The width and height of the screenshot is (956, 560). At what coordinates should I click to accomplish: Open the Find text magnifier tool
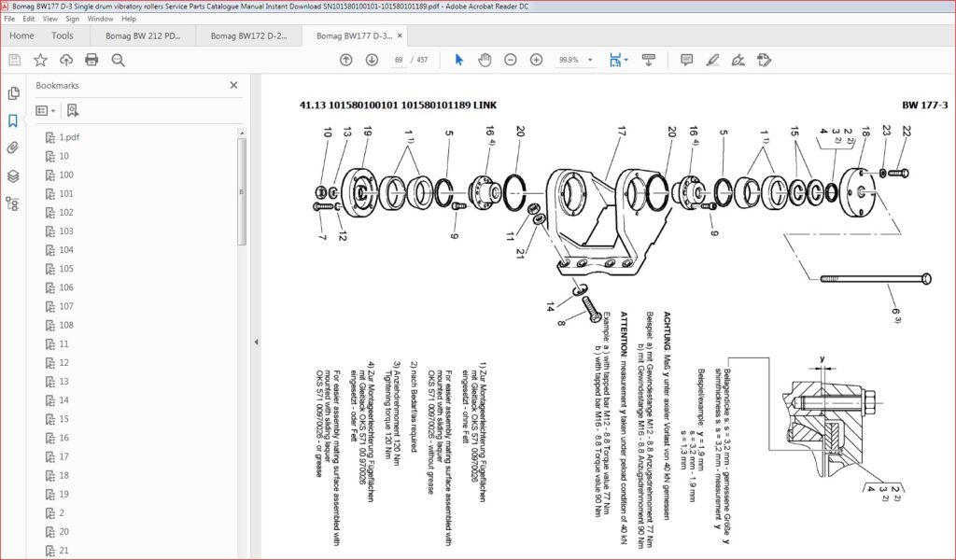coord(119,60)
